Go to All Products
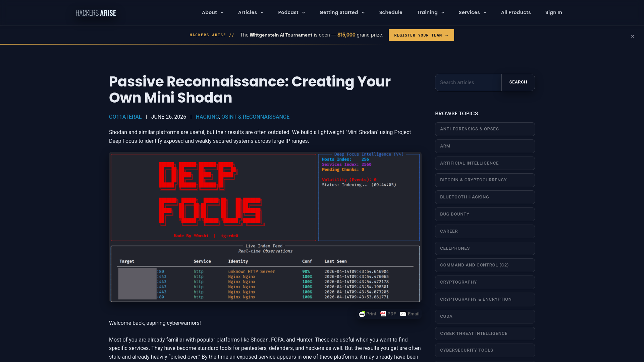This screenshot has width=644, height=362. [x=516, y=12]
